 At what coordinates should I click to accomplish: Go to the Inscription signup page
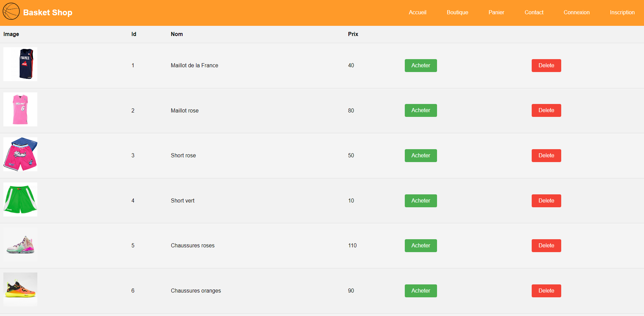[622, 12]
